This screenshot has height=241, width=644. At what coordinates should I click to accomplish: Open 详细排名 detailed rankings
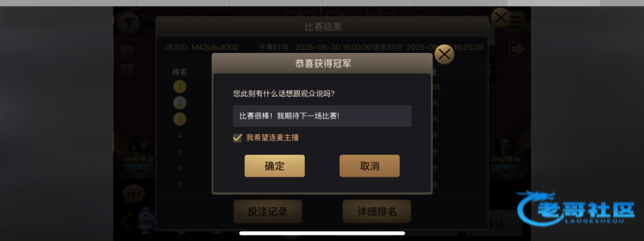coord(377,211)
